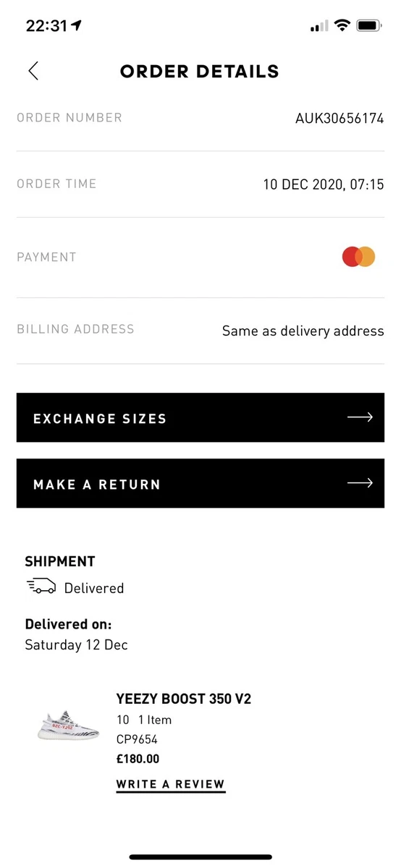Tap the Wi-Fi status icon
Image resolution: width=401 pixels, height=868 pixels.
[x=341, y=26]
